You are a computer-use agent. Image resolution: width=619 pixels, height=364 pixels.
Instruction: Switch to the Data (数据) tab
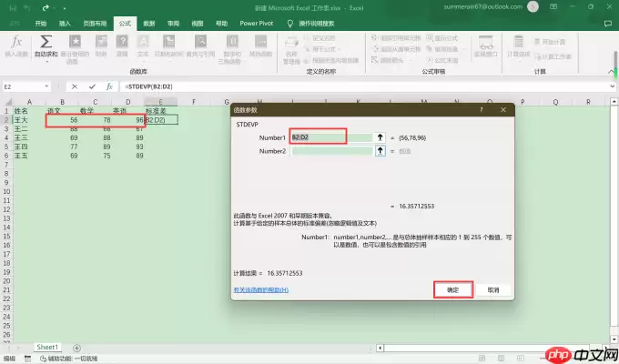(148, 24)
